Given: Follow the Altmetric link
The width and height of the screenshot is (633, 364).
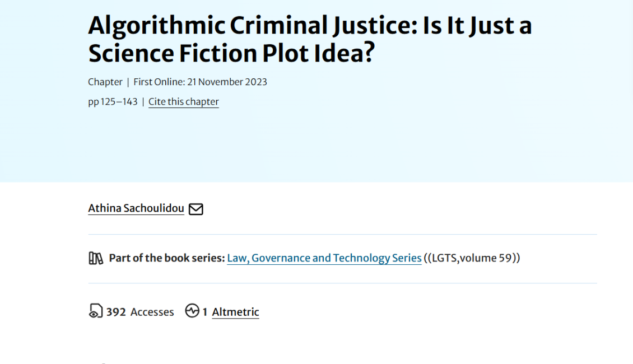Looking at the screenshot, I should pos(235,312).
